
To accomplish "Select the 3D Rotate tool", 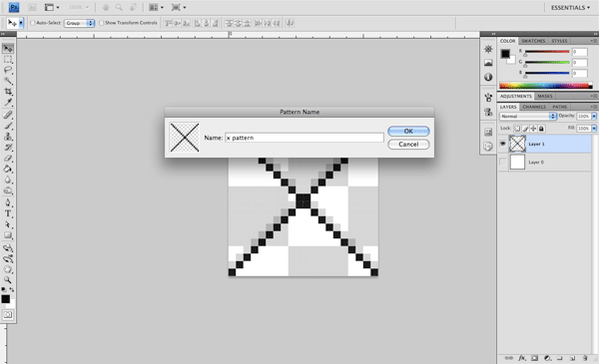I will (8, 248).
